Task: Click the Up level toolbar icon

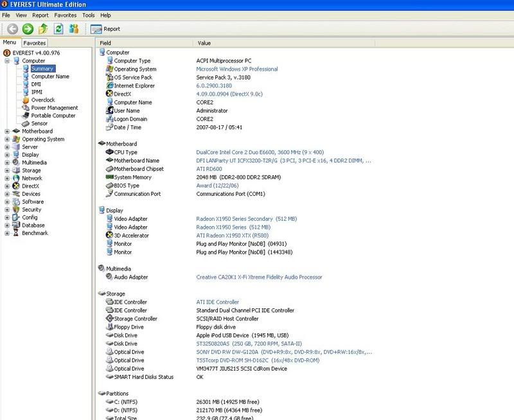Action: (43, 29)
